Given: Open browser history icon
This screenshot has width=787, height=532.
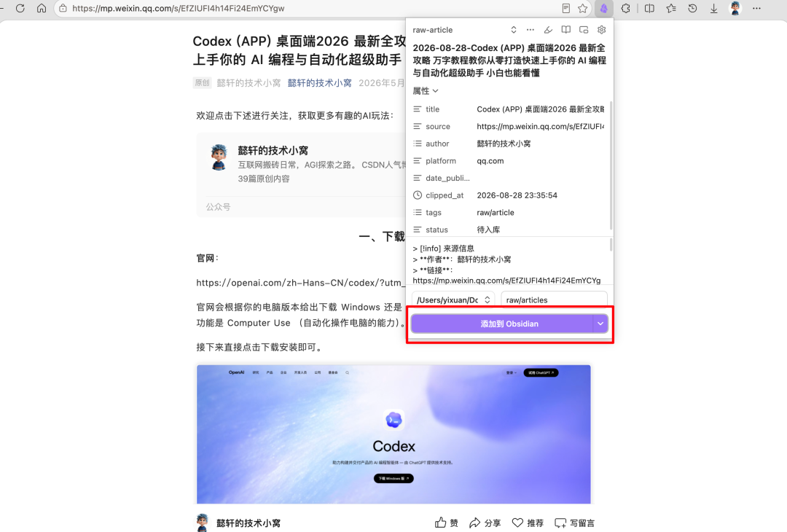Looking at the screenshot, I should (x=693, y=8).
